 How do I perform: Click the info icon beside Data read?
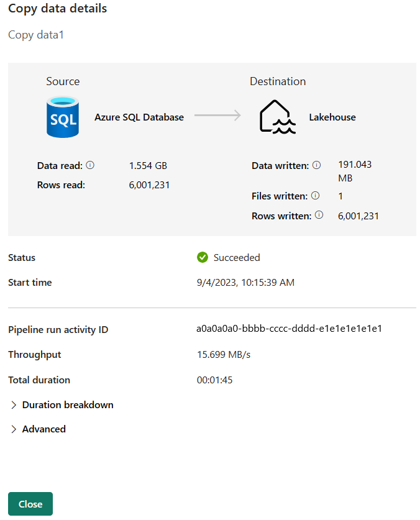click(x=90, y=165)
